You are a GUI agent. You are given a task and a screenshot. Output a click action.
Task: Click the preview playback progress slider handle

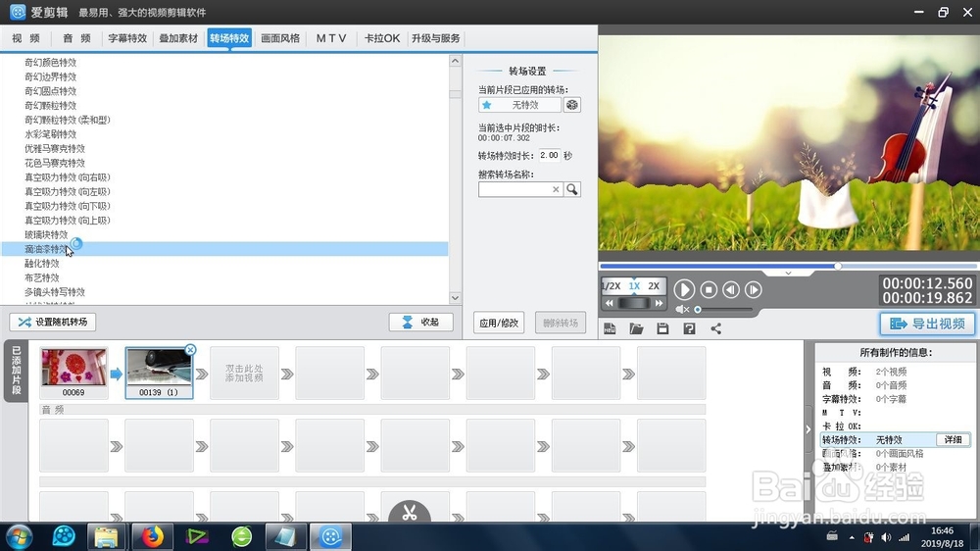click(838, 266)
